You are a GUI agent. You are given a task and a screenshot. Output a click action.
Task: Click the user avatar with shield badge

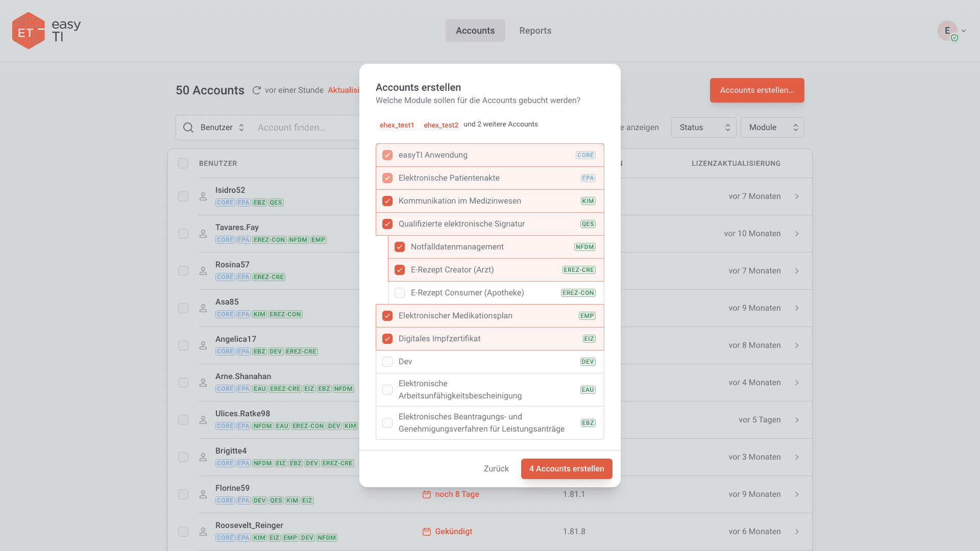pos(948,31)
